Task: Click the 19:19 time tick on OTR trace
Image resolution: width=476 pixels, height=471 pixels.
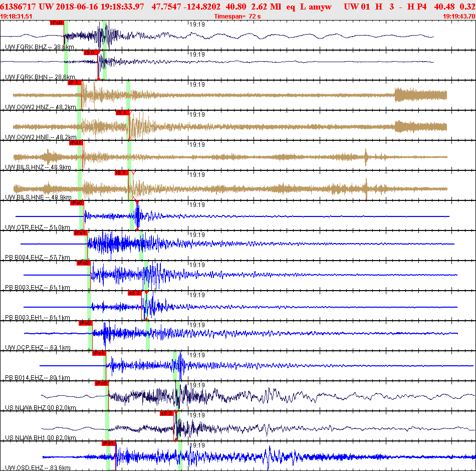Action: click(197, 205)
